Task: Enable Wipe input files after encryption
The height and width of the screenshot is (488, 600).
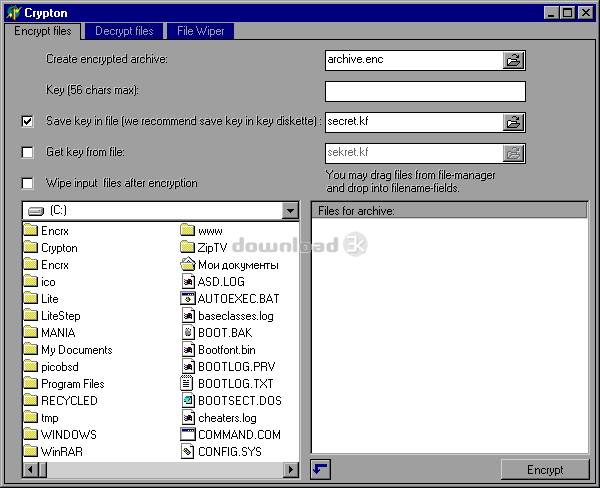Action: point(27,183)
